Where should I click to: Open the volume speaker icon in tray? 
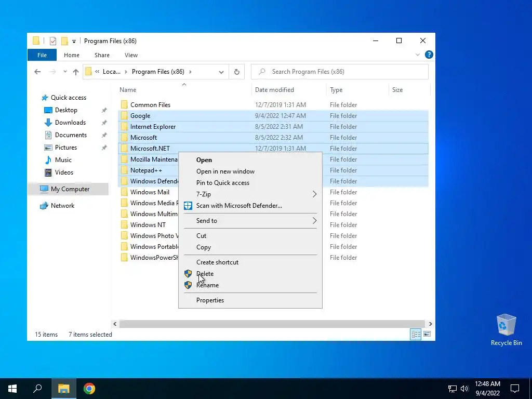point(464,389)
